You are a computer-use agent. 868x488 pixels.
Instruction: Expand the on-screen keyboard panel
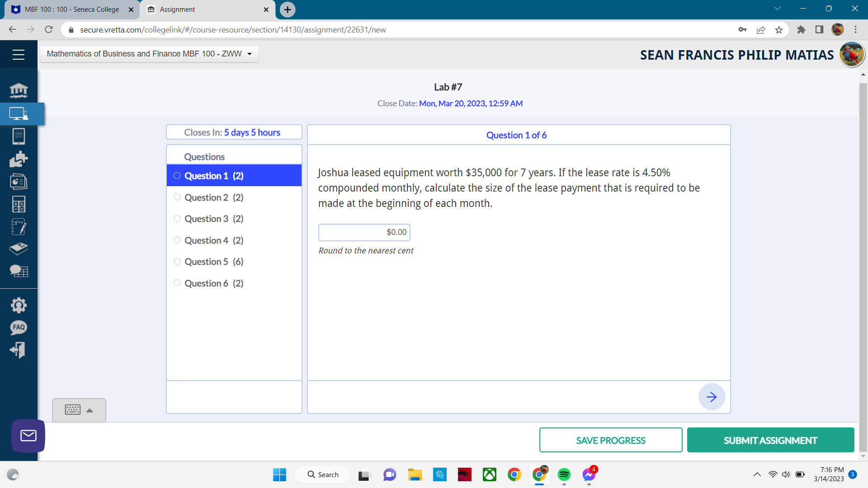coord(79,410)
